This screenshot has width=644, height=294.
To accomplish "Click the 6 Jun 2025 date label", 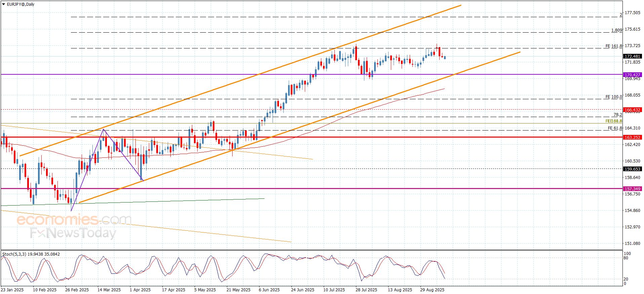I will coord(269,290).
